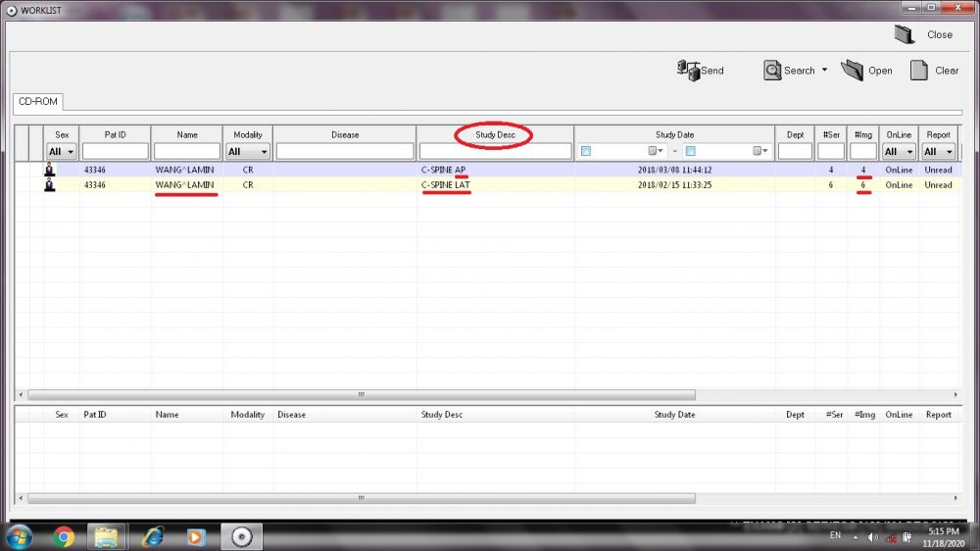
Task: Click the Pat ID filter input field
Action: [x=115, y=151]
